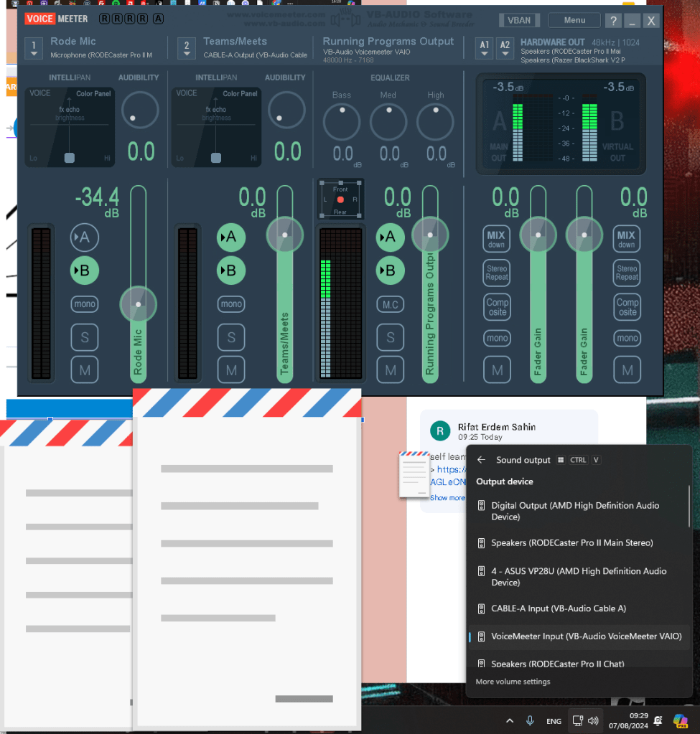Image resolution: width=700 pixels, height=734 pixels.
Task: Toggle mono on bus B
Action: tap(627, 338)
